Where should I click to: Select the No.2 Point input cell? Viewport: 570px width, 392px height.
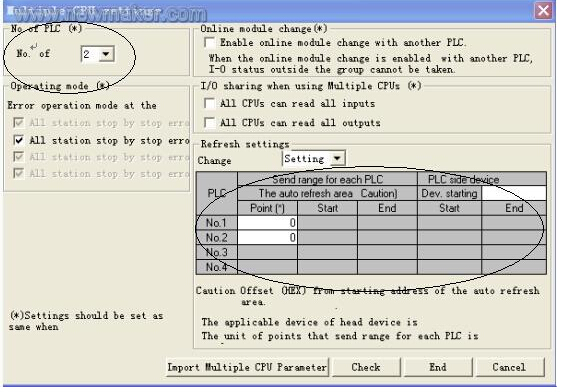click(267, 237)
